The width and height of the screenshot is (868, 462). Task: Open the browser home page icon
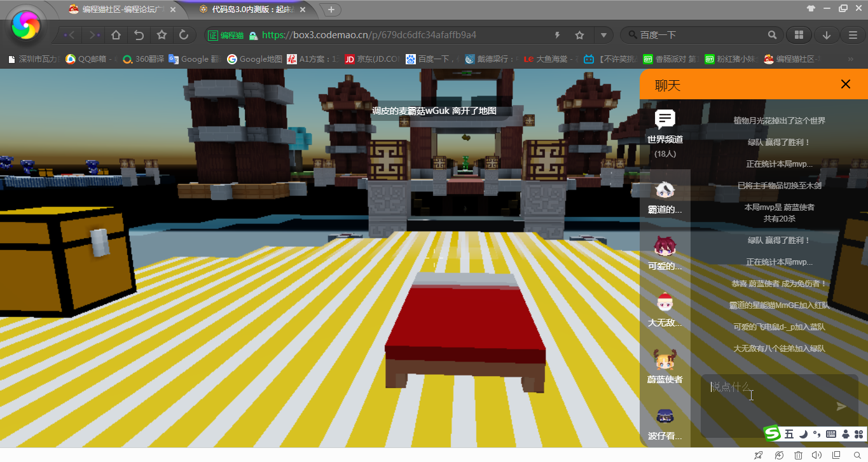[x=116, y=35]
